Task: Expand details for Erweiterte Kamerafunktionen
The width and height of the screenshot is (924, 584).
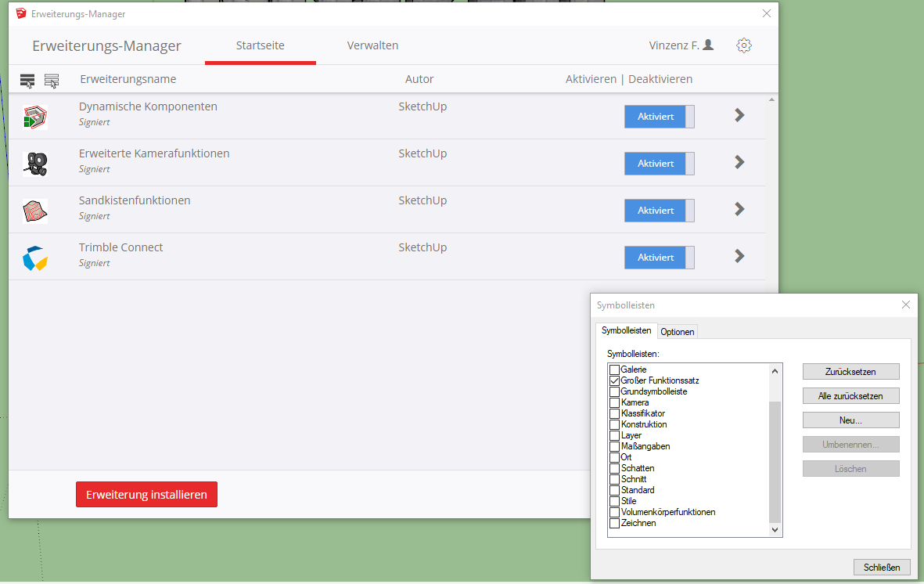Action: pos(739,163)
